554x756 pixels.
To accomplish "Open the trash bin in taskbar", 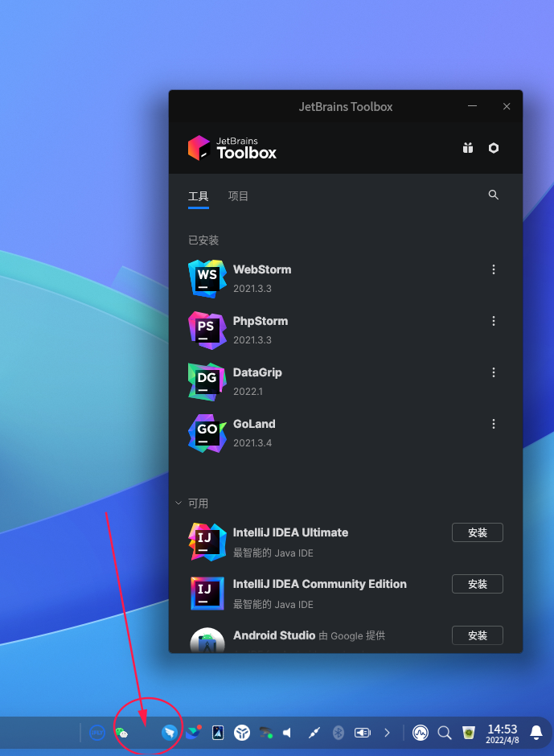I will 469,733.
